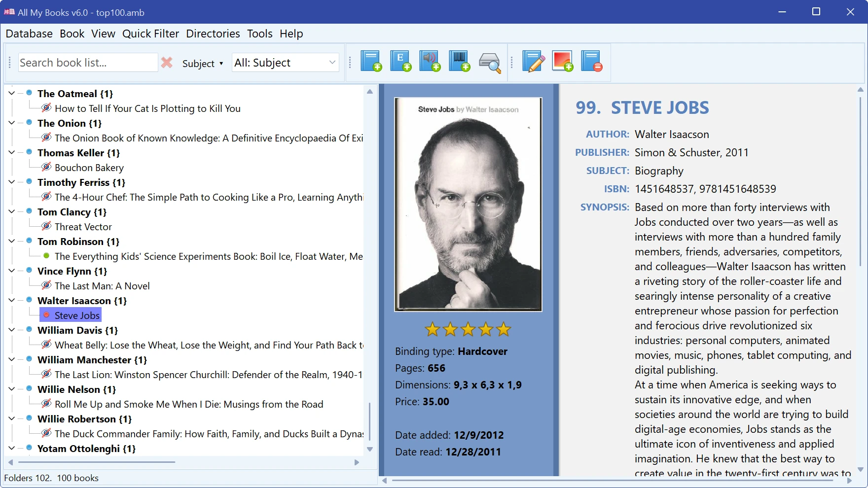Open the Directories menu

point(213,34)
